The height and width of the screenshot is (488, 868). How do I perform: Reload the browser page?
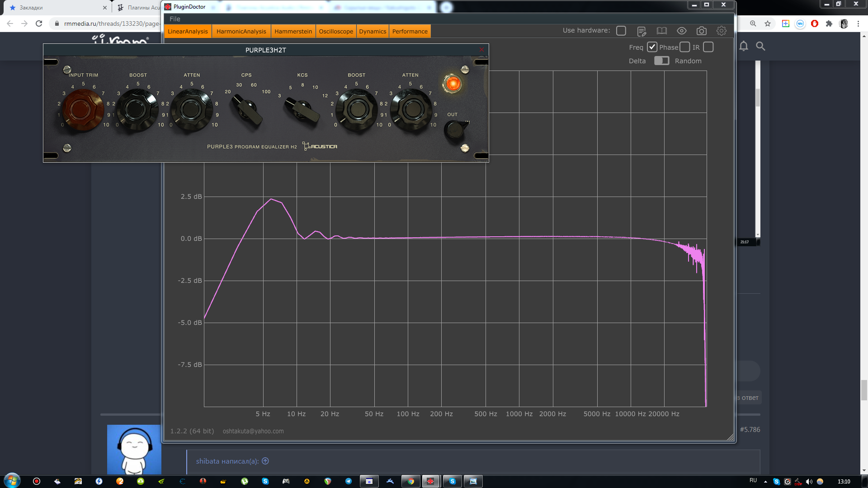[39, 23]
